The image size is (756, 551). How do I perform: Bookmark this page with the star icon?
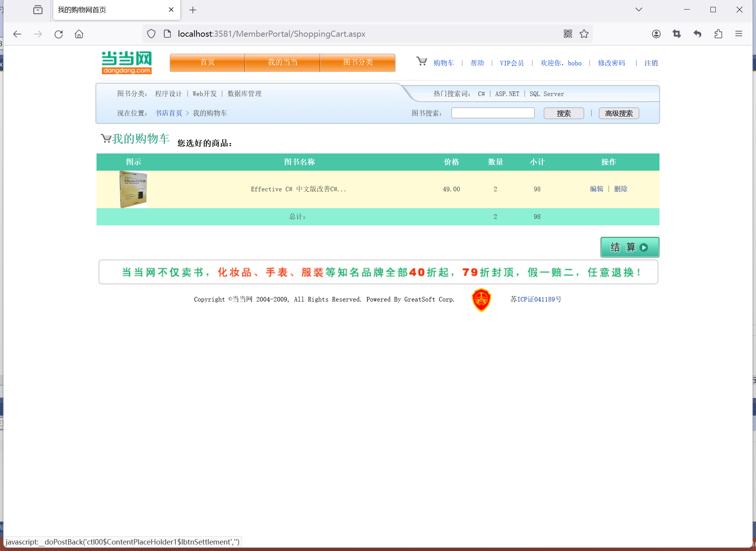(584, 34)
